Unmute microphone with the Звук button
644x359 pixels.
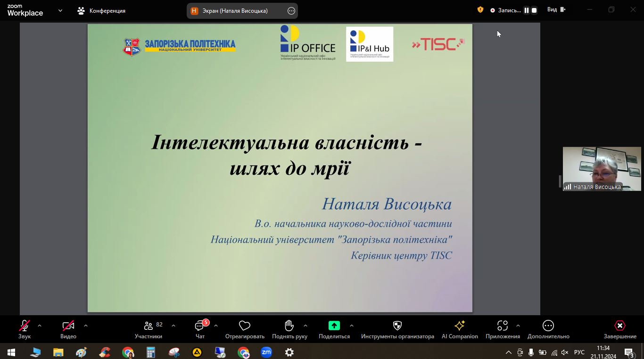(25, 326)
